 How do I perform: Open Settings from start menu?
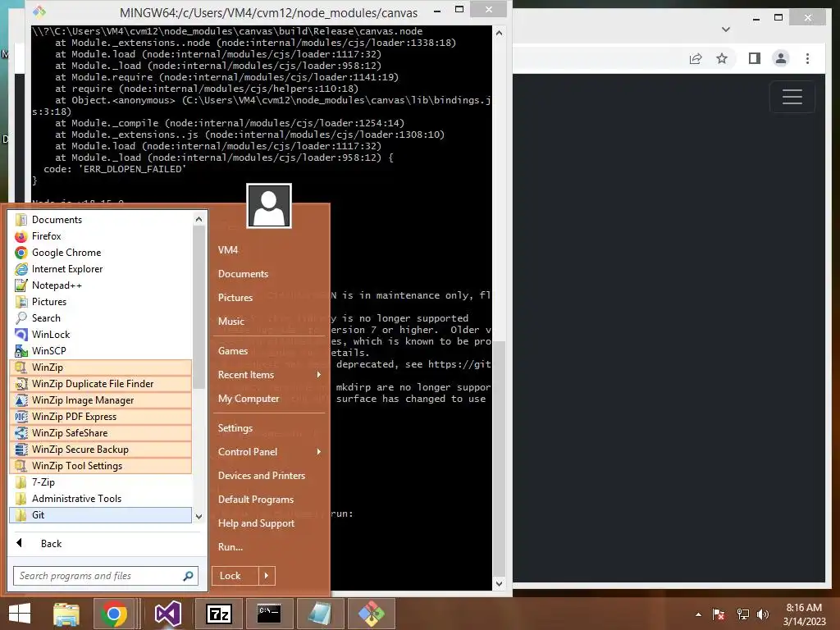tap(235, 428)
